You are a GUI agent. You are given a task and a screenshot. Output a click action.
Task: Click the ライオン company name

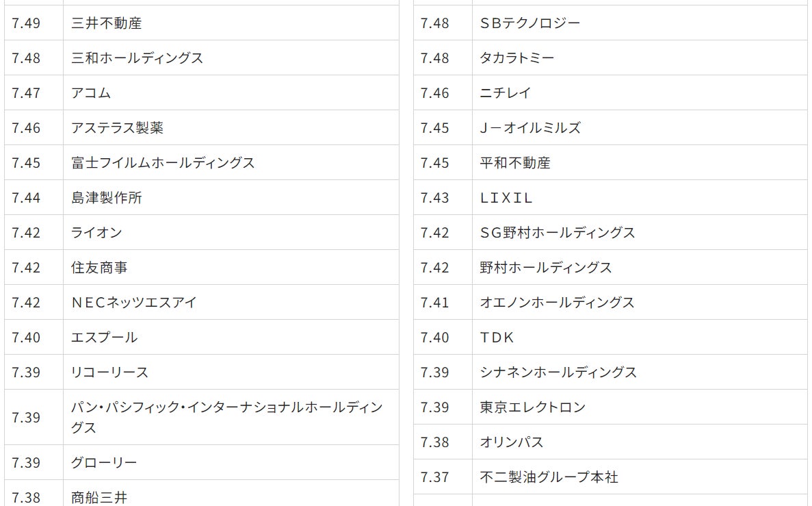(x=96, y=233)
